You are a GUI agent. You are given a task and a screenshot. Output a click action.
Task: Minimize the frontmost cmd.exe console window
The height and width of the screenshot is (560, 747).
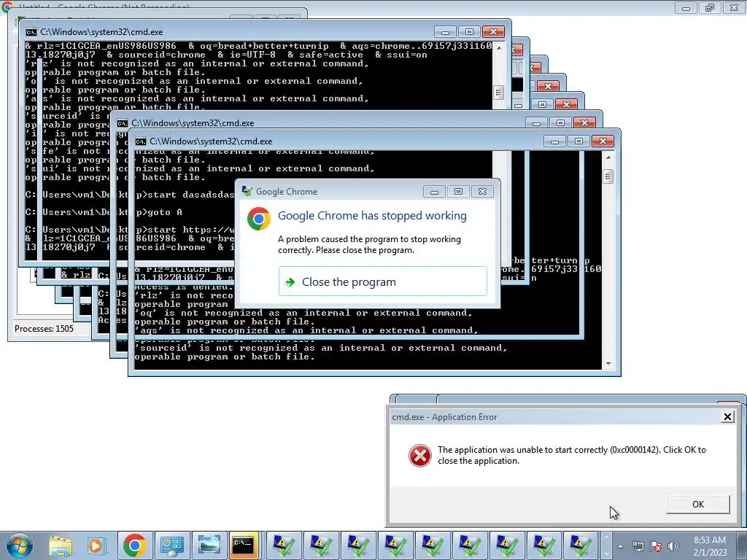[554, 141]
